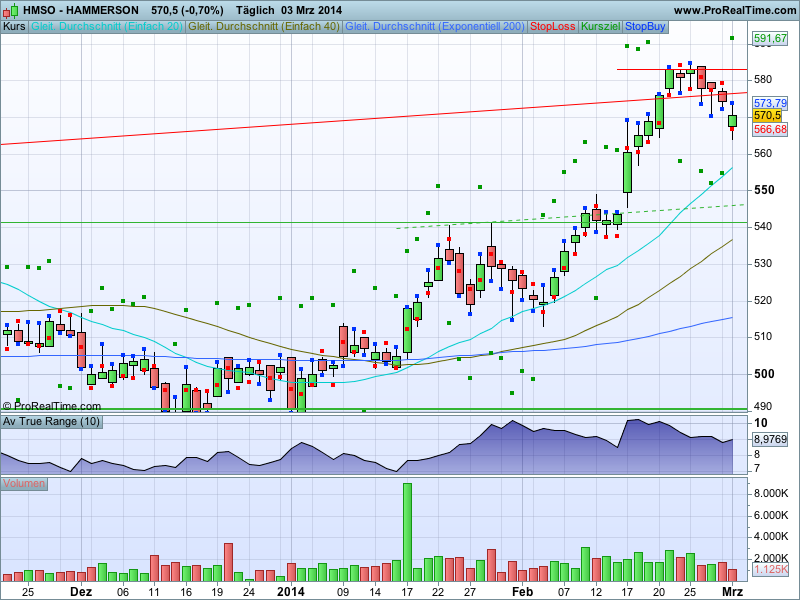
Task: Click the blue 573,79 price label
Action: [769, 103]
